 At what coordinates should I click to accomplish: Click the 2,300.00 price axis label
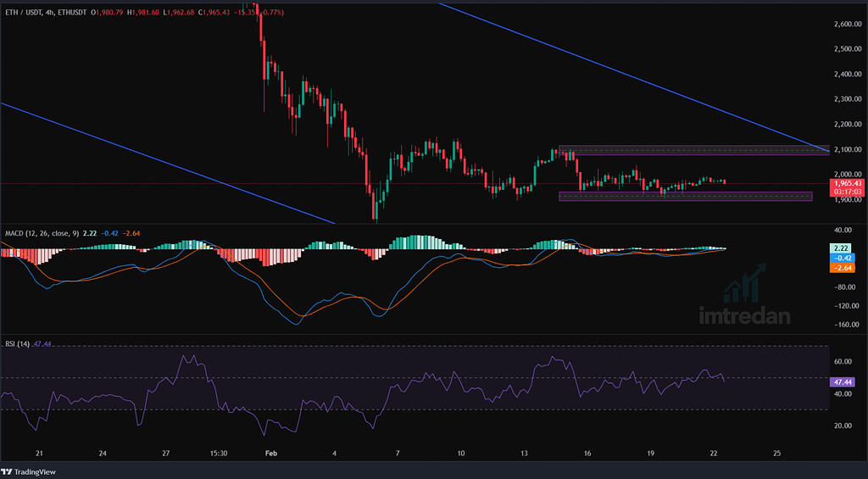pyautogui.click(x=848, y=99)
